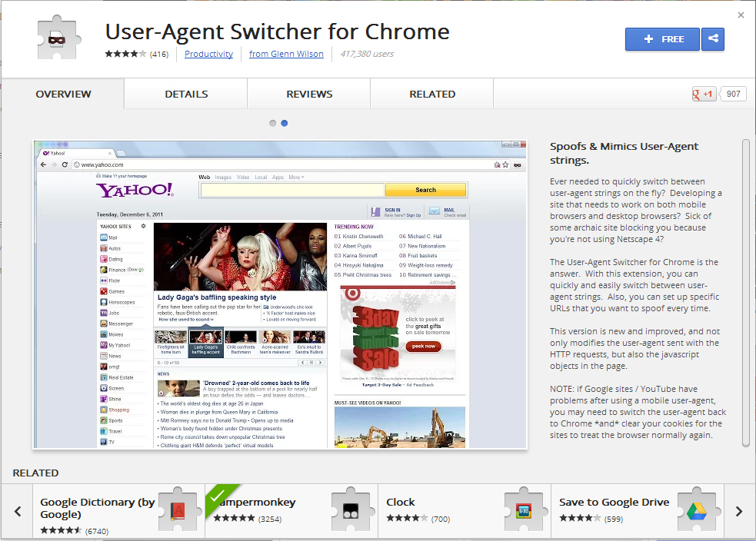Viewport: 756px width, 541px height.
Task: Click the 907 plus-one count bubble
Action: 733,94
